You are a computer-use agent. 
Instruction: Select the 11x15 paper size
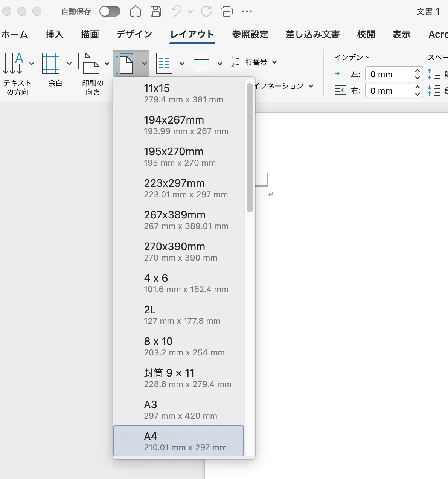[x=179, y=93]
